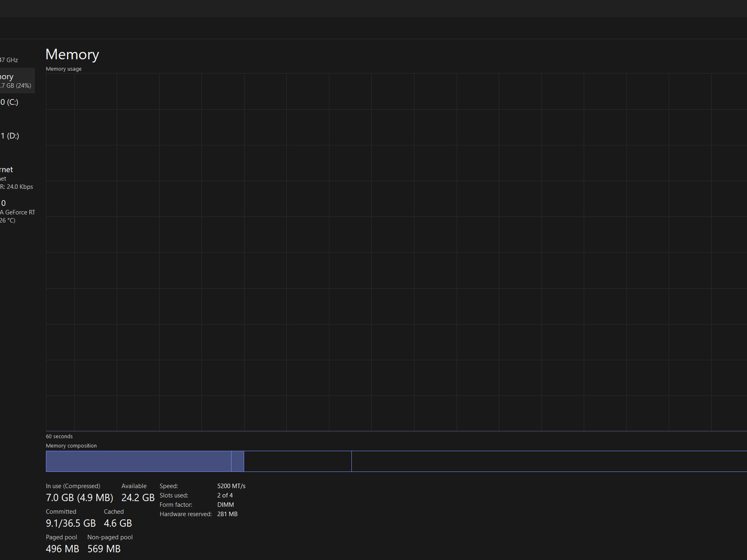
Task: Click the small Modified segment of the composition bar
Action: pos(237,461)
